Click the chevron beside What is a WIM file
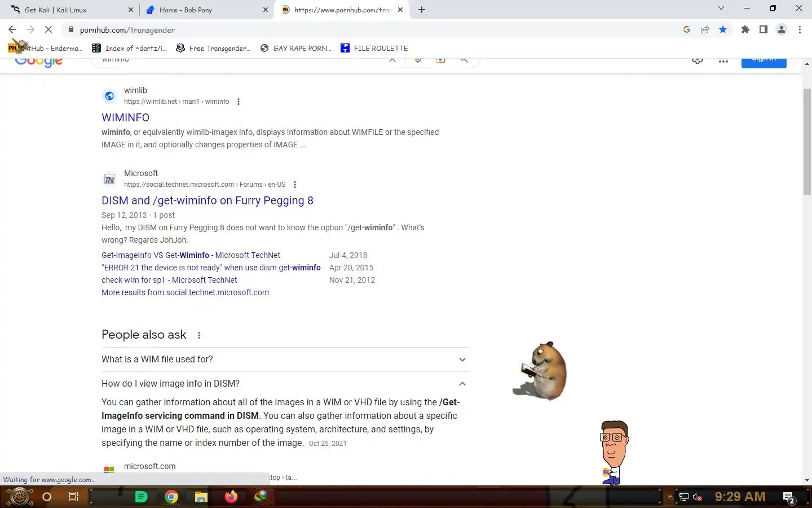Viewport: 812px width, 508px height. pyautogui.click(x=462, y=360)
